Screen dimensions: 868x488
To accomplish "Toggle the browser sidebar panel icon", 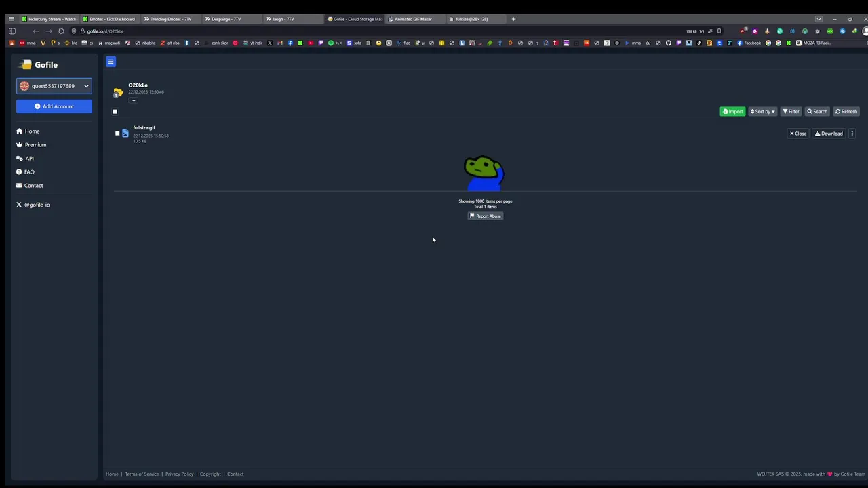I will (x=12, y=31).
